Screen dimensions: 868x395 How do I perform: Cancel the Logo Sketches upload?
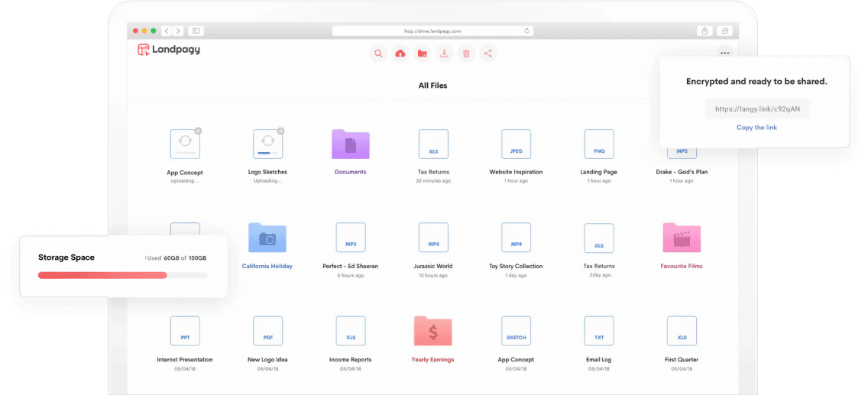pos(280,131)
